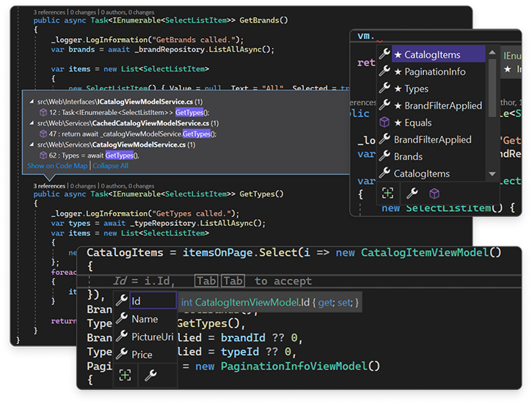This screenshot has height=404, width=532.
Task: Choose Name from the property suggestions
Action: click(145, 319)
